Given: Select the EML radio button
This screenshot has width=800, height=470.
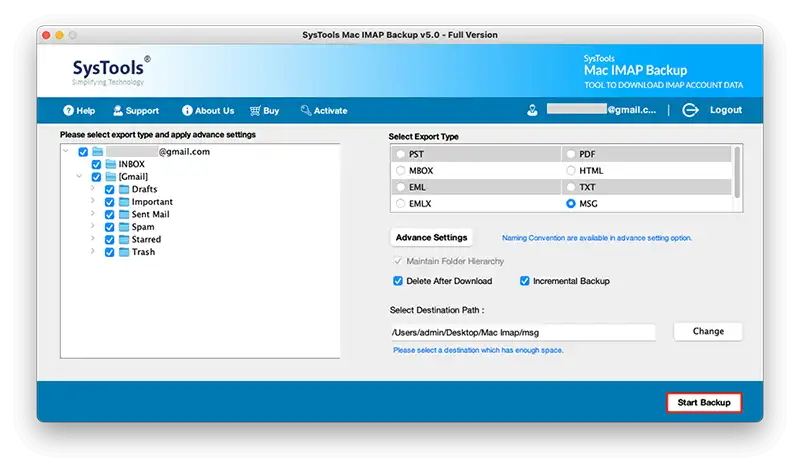Looking at the screenshot, I should tap(401, 187).
